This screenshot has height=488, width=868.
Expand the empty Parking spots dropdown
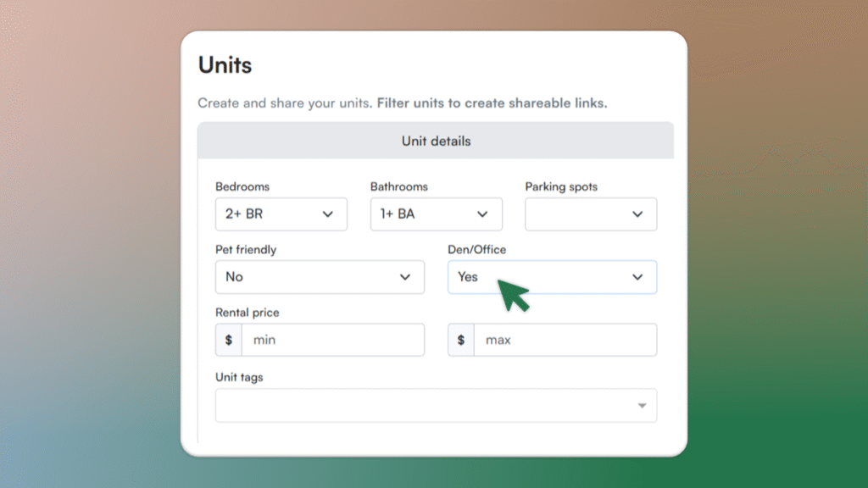(581, 214)
